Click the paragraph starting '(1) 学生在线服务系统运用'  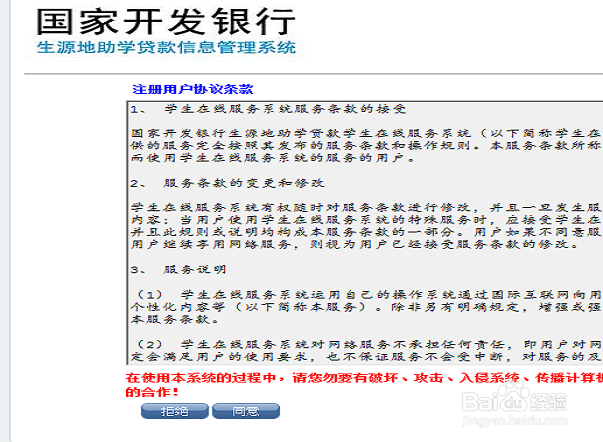366,307
